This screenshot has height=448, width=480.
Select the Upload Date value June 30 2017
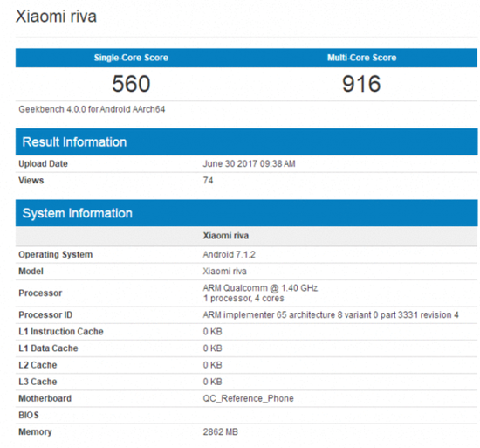click(x=249, y=164)
